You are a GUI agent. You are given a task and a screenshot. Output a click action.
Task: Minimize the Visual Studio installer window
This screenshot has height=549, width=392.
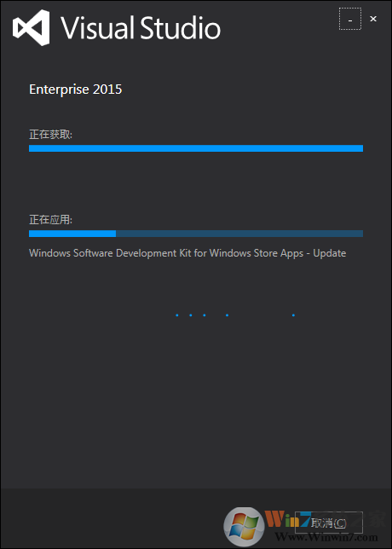(350, 19)
